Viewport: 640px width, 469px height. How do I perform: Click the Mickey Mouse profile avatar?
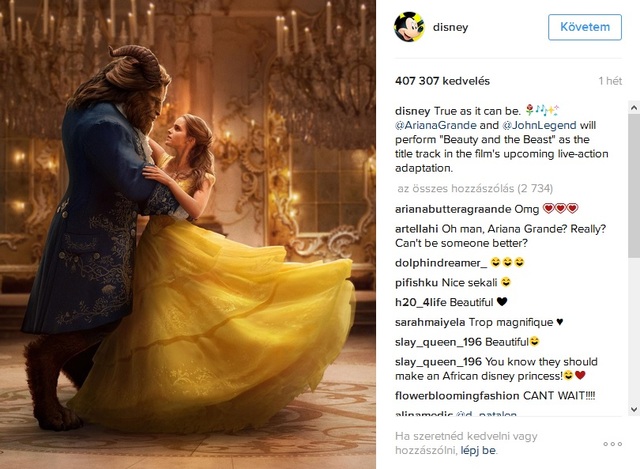coord(410,27)
